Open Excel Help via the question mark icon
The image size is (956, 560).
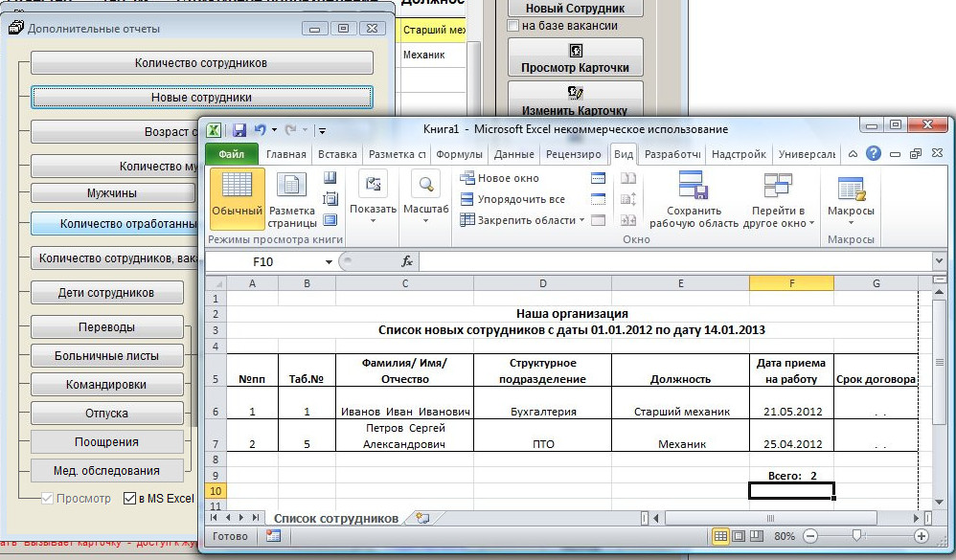[x=873, y=153]
